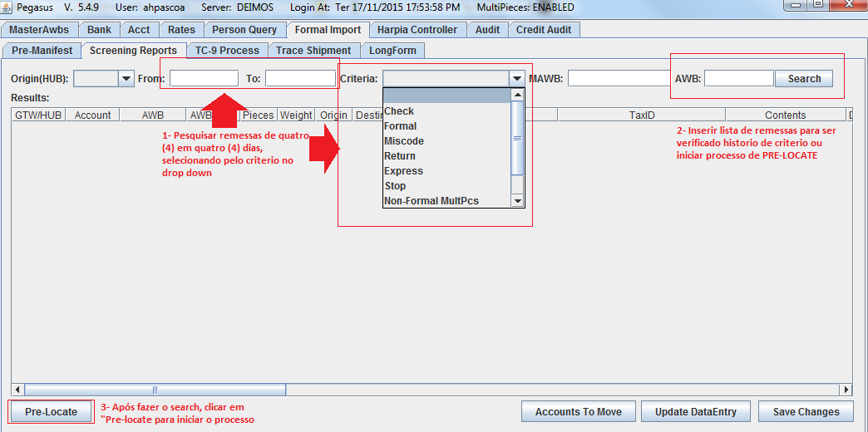Select the Screening Reports subtab
The height and width of the screenshot is (432, 868).
click(133, 51)
